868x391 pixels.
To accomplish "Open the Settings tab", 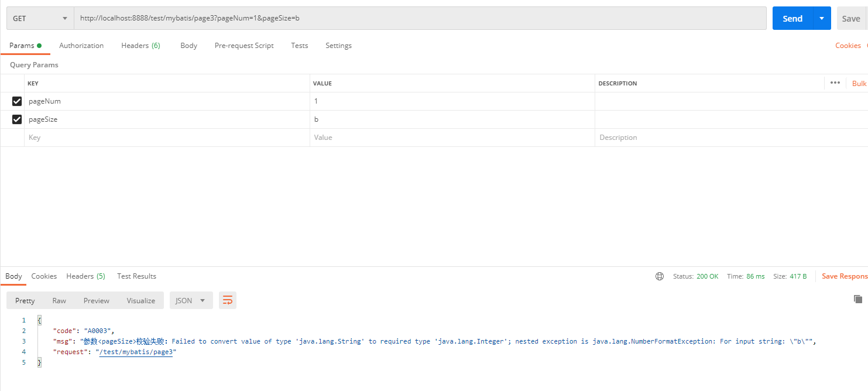I will point(338,46).
